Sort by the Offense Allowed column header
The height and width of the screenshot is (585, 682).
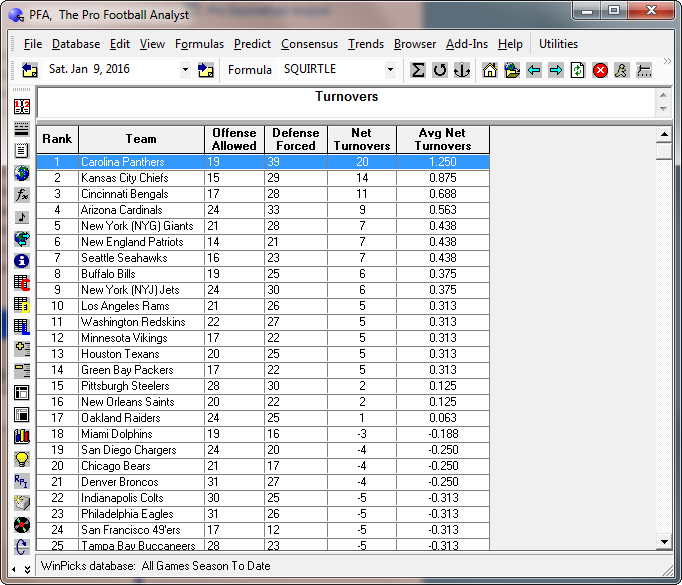[x=234, y=139]
